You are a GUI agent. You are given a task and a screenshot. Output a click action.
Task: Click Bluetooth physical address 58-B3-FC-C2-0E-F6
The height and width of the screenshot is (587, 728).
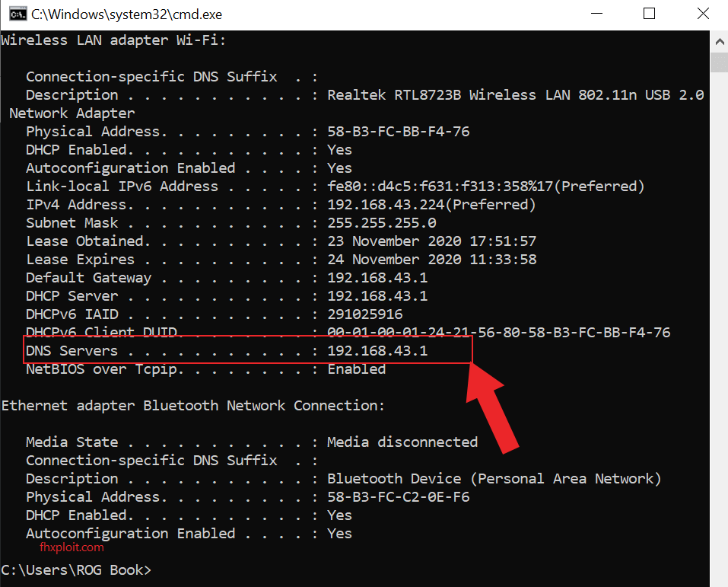[399, 497]
